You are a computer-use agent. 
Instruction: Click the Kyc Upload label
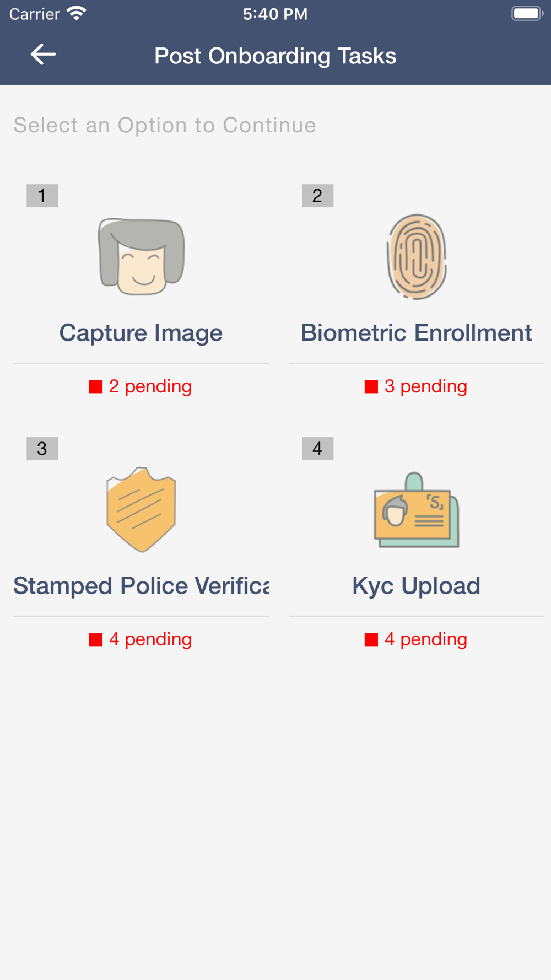(417, 586)
